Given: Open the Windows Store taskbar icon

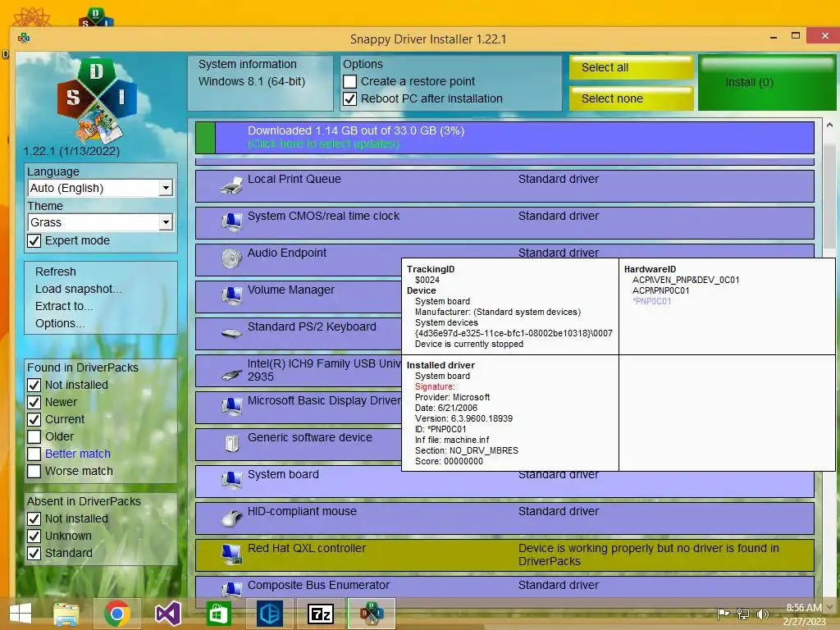Looking at the screenshot, I should [218, 614].
